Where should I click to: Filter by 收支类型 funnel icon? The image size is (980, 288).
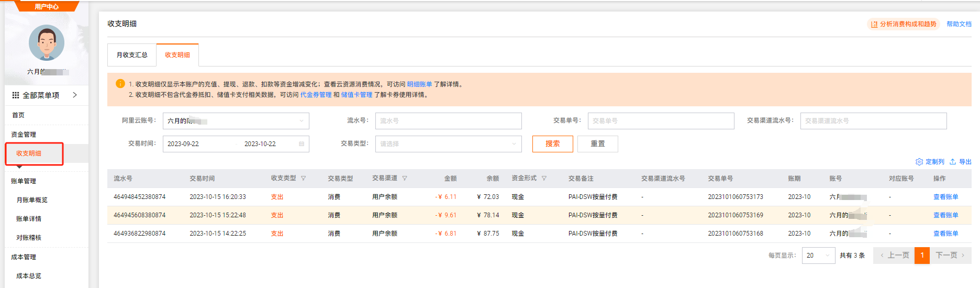(x=303, y=179)
